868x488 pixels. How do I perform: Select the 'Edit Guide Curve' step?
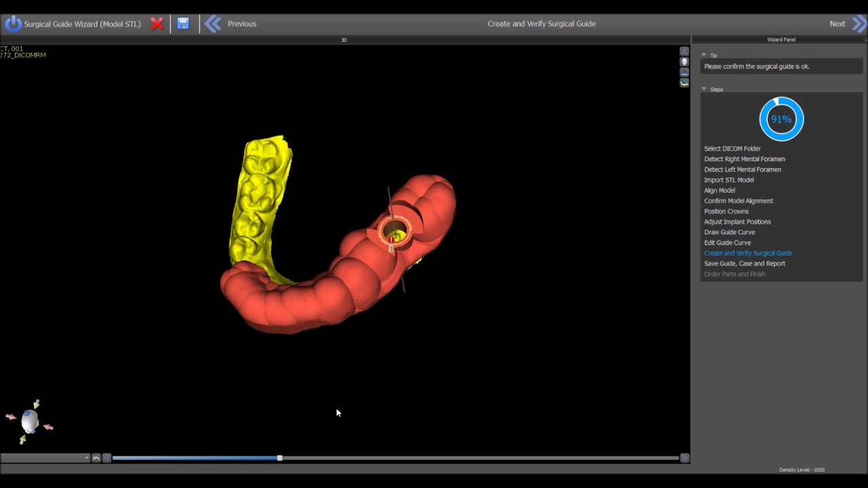click(x=728, y=243)
